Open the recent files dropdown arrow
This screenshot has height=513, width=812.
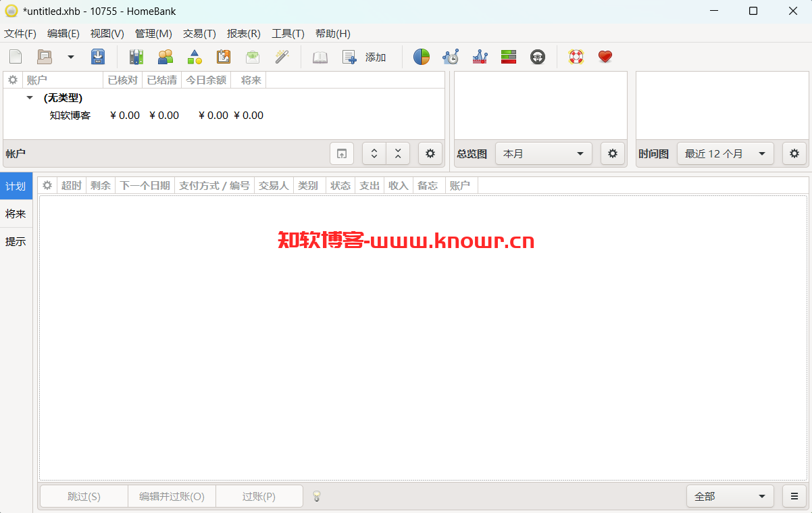click(x=70, y=57)
